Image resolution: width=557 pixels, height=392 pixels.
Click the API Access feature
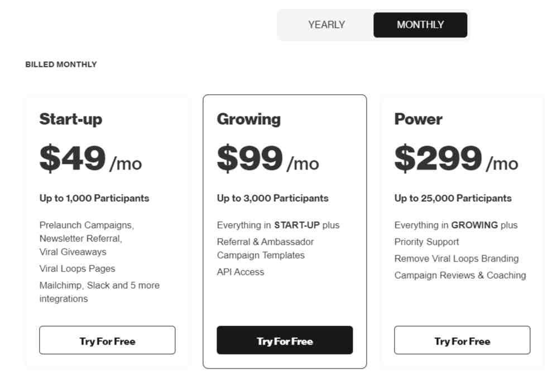tap(241, 272)
